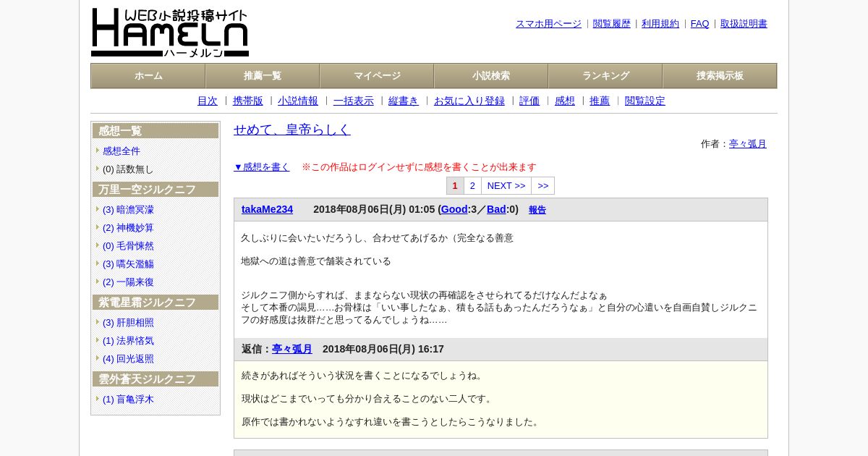This screenshot has width=868, height=456.
Task: Click the 携帯版 submenu link
Action: (x=248, y=101)
